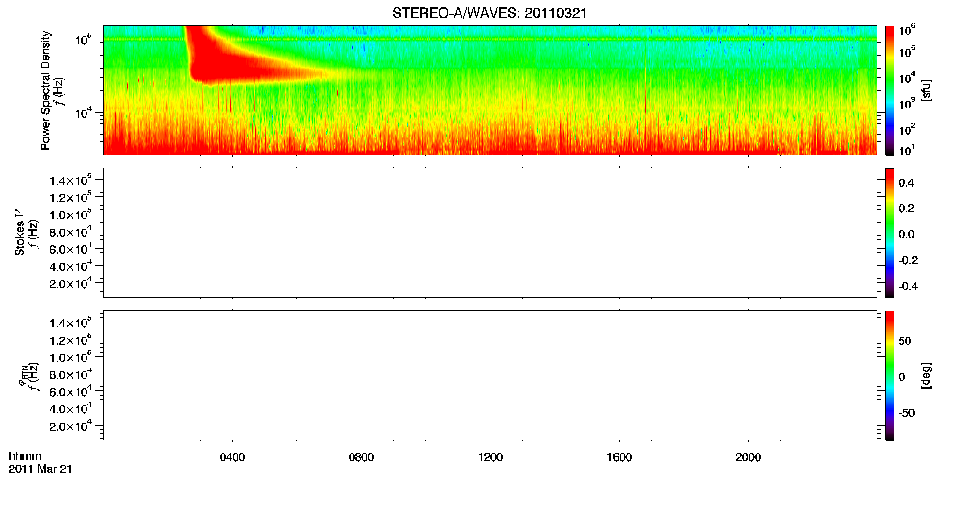Image resolution: width=980 pixels, height=505 pixels.
Task: Click the 1200 time tick label
Action: click(x=490, y=457)
